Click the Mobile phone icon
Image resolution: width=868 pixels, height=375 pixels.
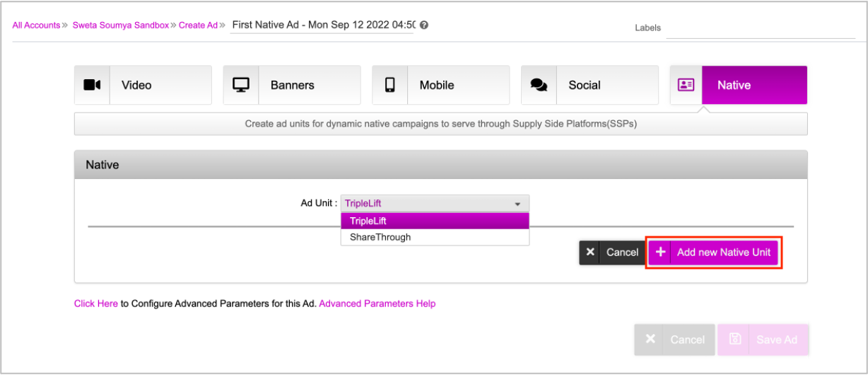click(x=390, y=85)
